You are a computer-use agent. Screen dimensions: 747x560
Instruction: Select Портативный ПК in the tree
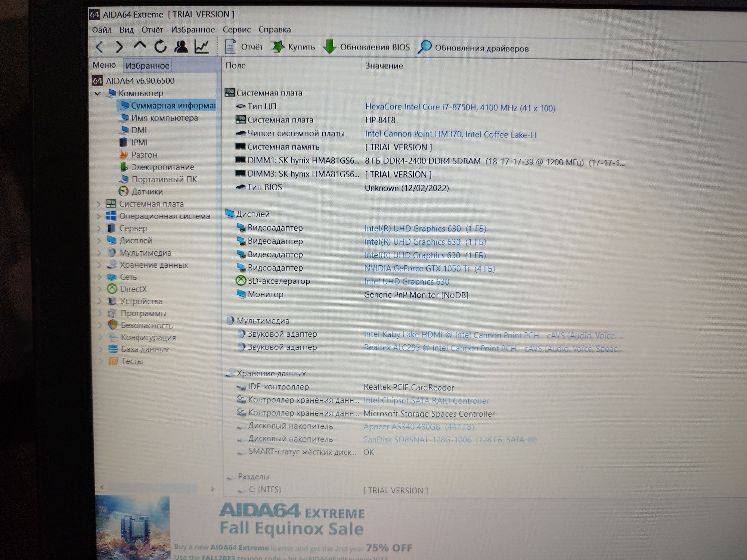pyautogui.click(x=158, y=179)
